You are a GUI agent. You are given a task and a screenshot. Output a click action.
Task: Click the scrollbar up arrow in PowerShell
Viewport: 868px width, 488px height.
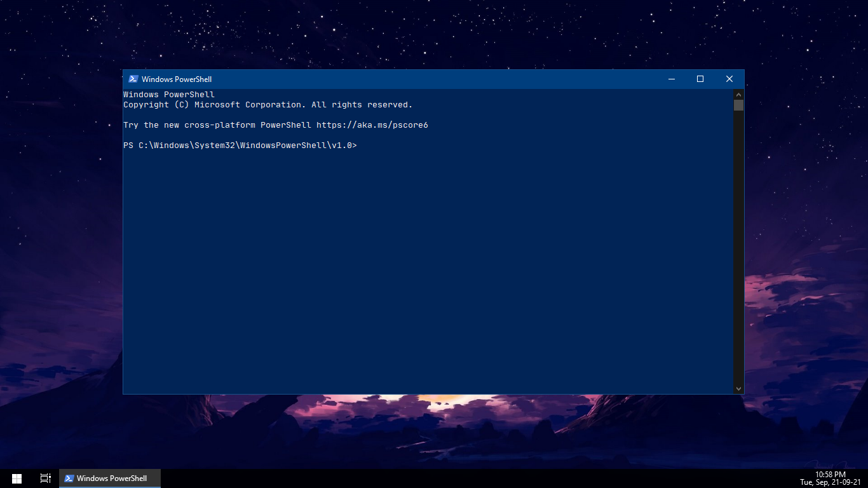coord(738,94)
